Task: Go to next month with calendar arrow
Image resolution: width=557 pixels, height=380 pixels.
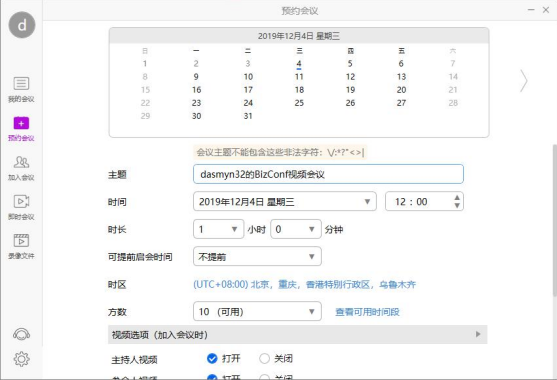Action: (524, 81)
